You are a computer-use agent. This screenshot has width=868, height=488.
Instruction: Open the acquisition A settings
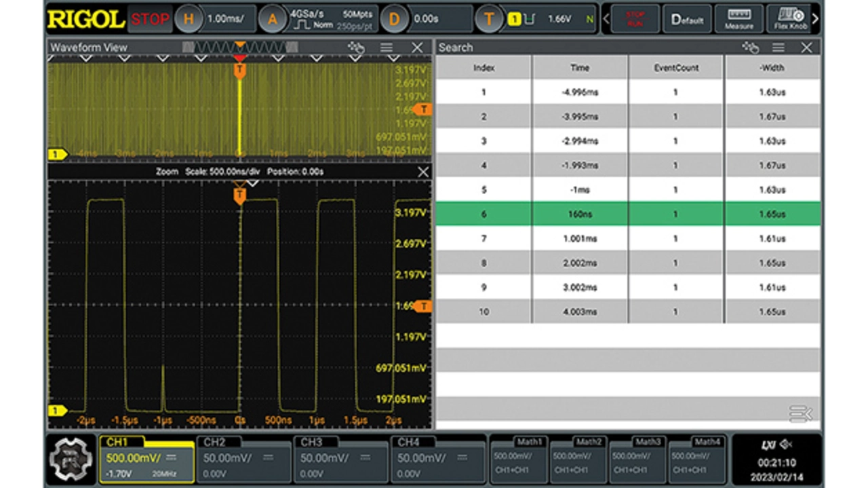[x=273, y=19]
